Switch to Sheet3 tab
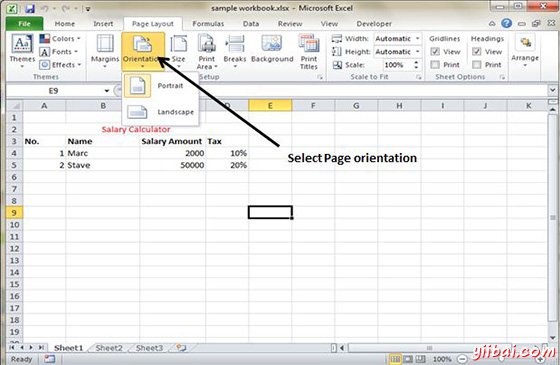Viewport: 560px width, 365px height. point(149,348)
